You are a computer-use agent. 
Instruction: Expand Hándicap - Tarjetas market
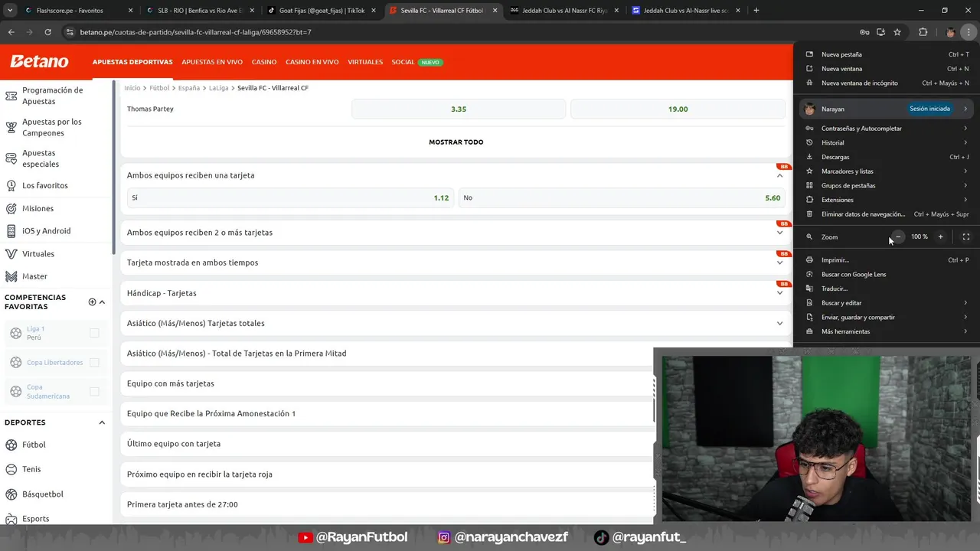[779, 292]
